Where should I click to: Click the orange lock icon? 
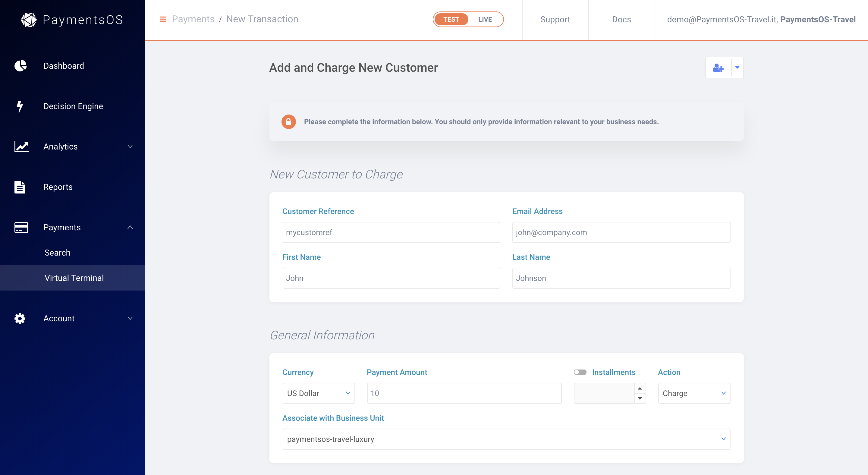288,122
